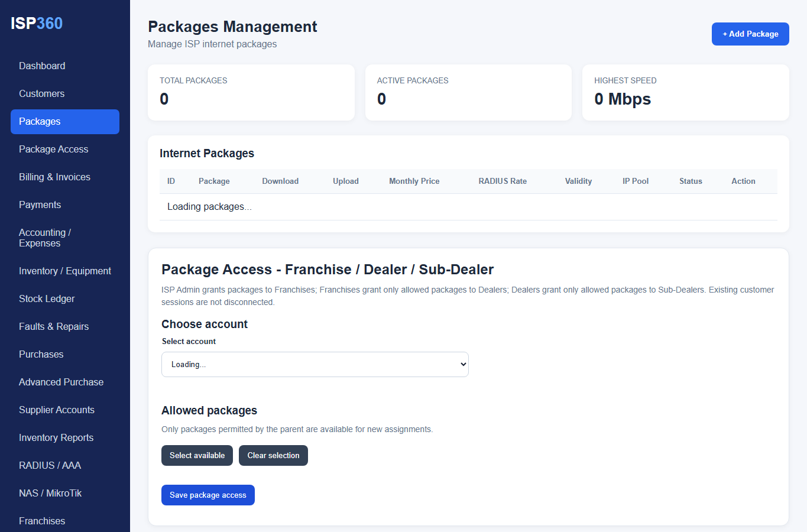807x532 pixels.
Task: Click 'Manage ISP internet packages' subtitle
Action: tap(212, 44)
